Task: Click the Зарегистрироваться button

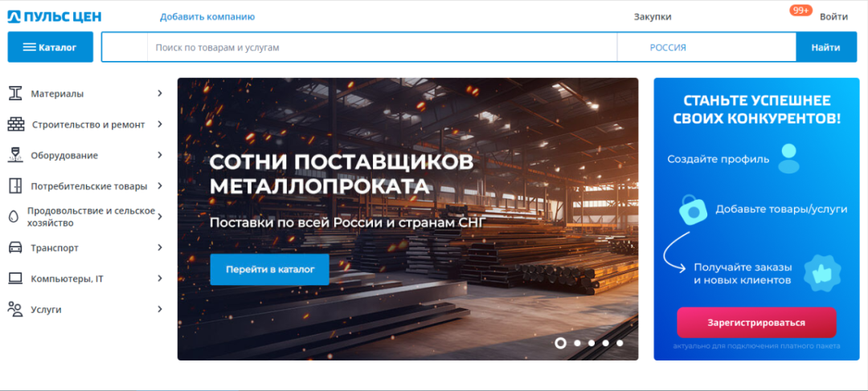Action: tap(756, 323)
